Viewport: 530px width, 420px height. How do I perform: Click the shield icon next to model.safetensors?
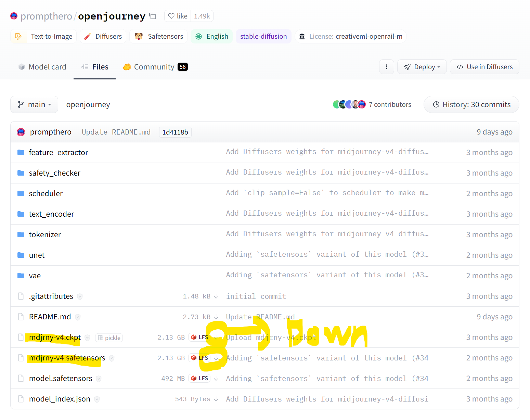(99, 379)
